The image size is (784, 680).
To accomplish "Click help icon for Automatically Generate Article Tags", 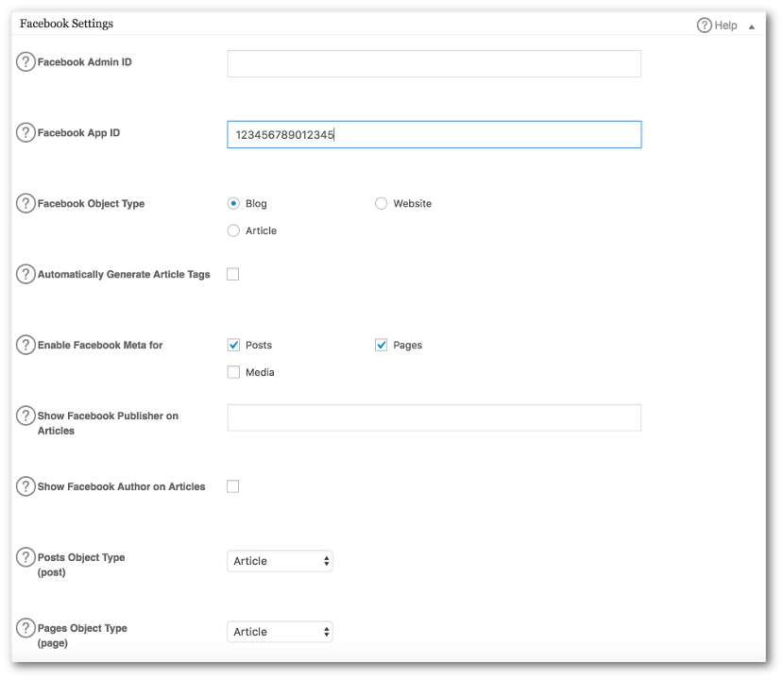I will (26, 275).
